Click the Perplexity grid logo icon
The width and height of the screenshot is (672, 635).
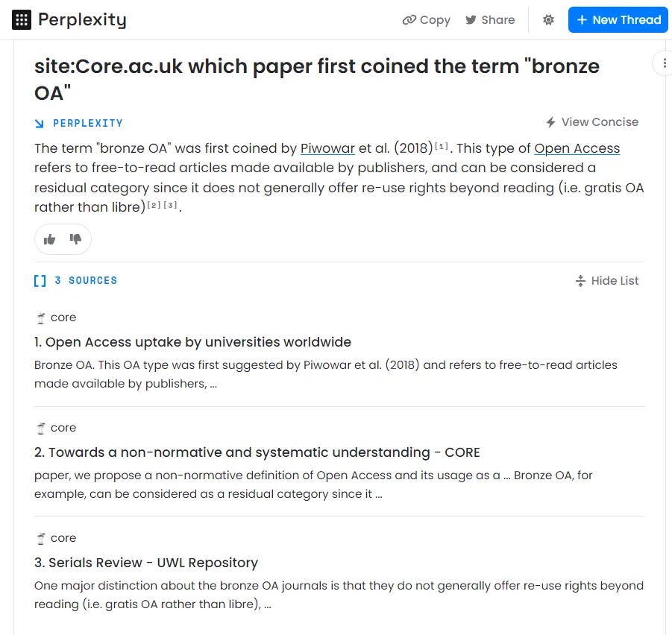click(x=22, y=19)
